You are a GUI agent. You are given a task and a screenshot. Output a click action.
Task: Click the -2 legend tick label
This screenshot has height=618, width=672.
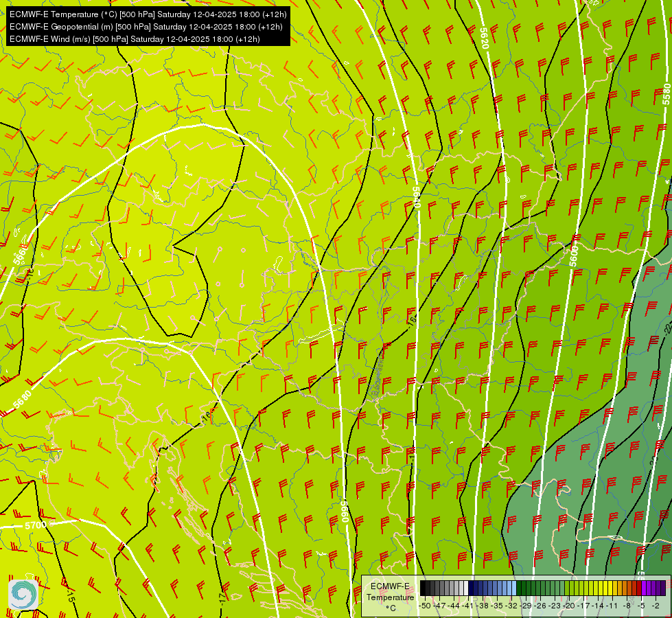(x=656, y=606)
